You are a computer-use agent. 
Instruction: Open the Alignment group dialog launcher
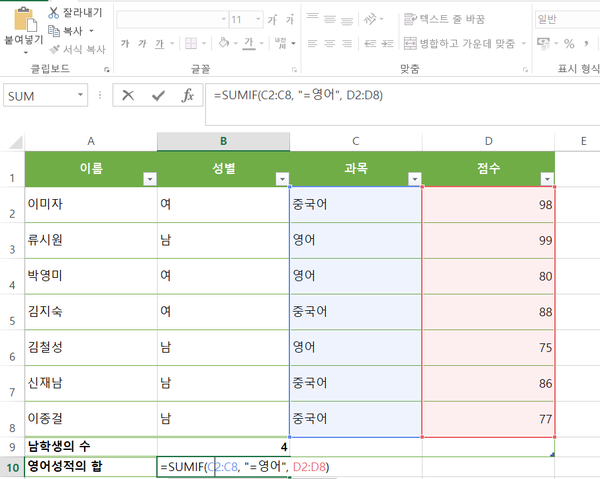click(525, 70)
